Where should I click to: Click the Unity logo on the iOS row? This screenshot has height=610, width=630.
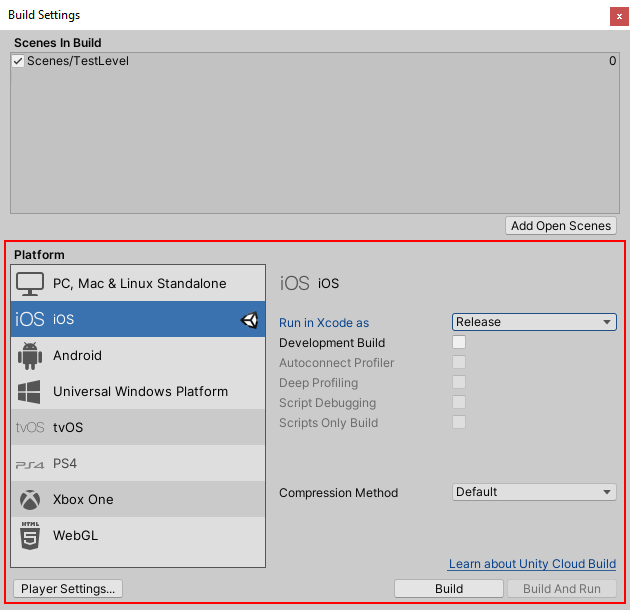250,320
